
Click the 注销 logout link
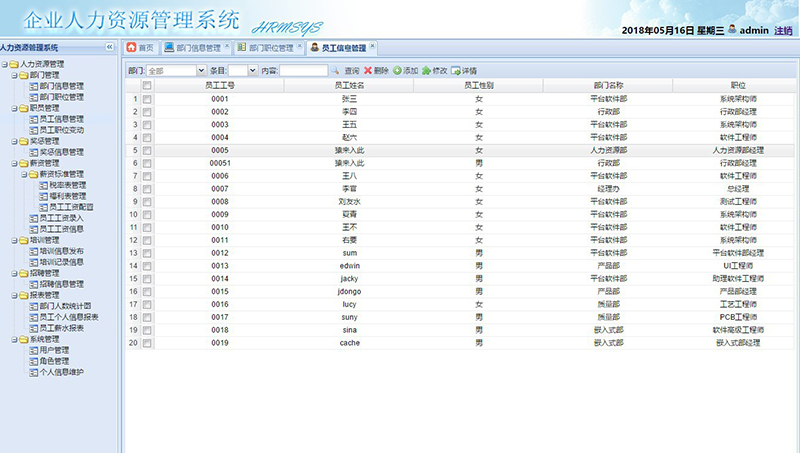pos(783,31)
